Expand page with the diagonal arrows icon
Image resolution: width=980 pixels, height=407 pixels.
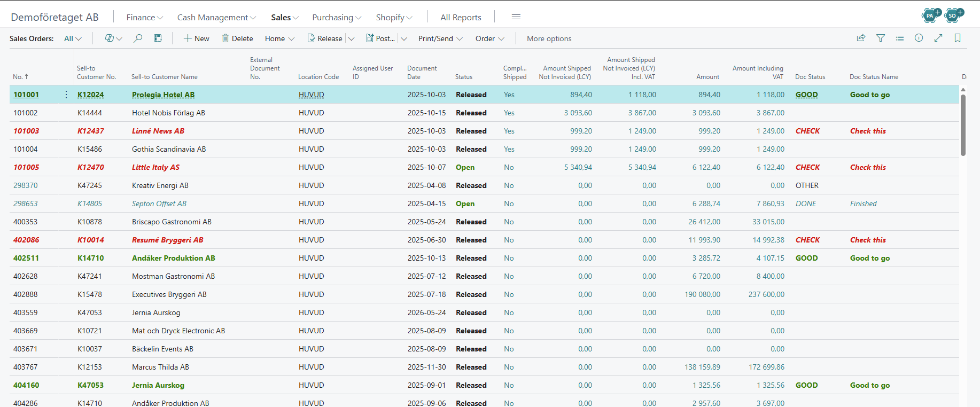tap(938, 38)
